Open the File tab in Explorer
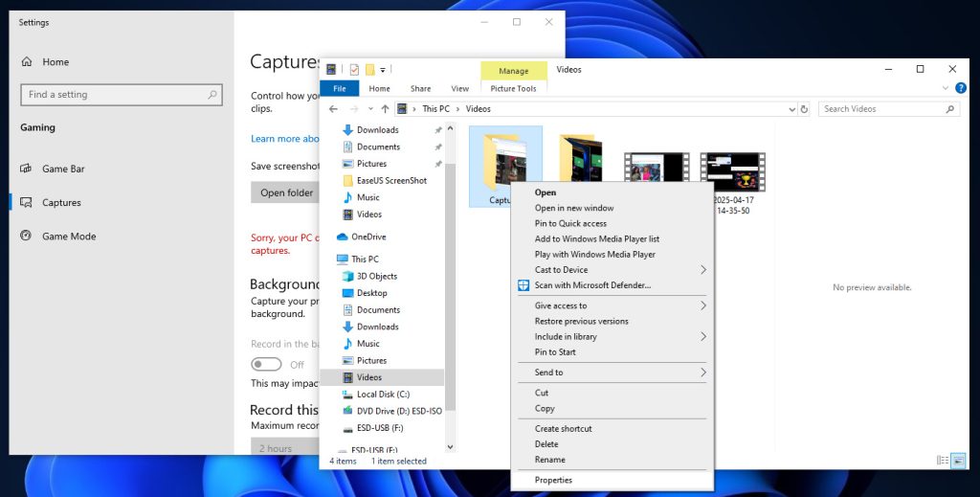 (340, 88)
